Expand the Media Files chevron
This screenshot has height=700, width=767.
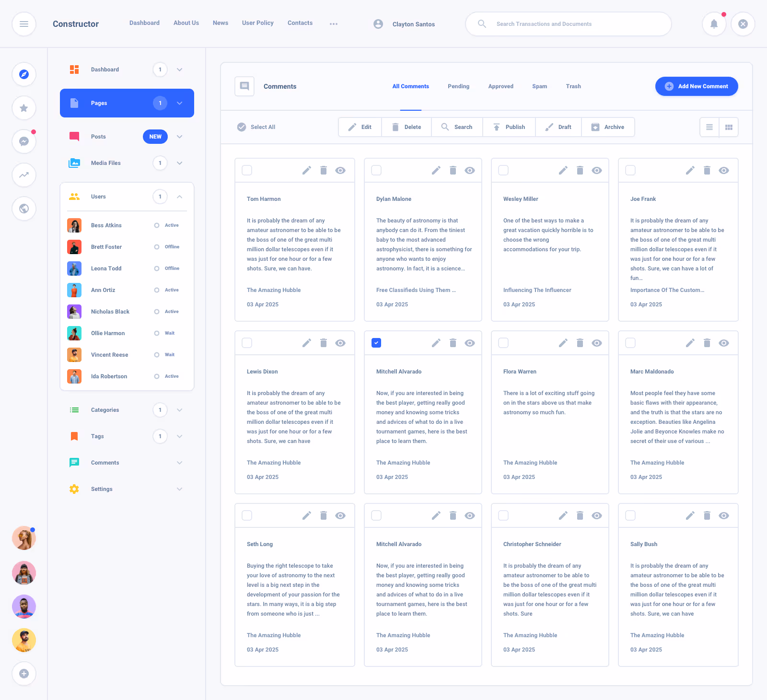point(179,163)
